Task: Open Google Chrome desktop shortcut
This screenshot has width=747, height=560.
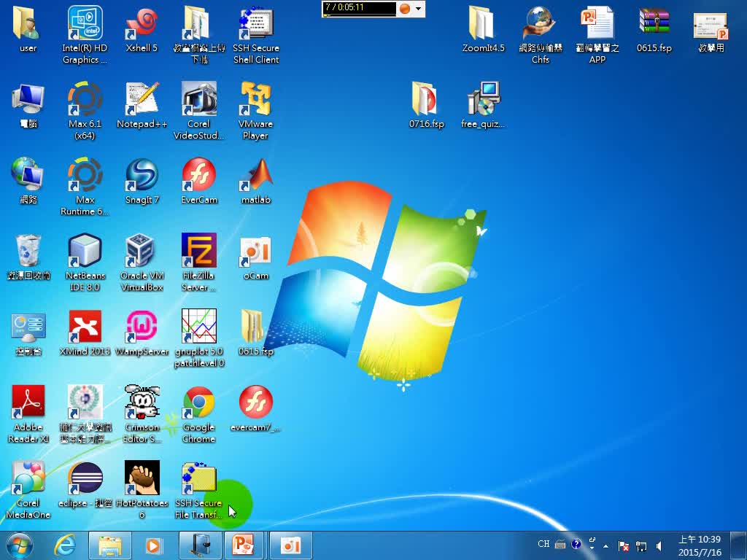Action: tap(198, 414)
